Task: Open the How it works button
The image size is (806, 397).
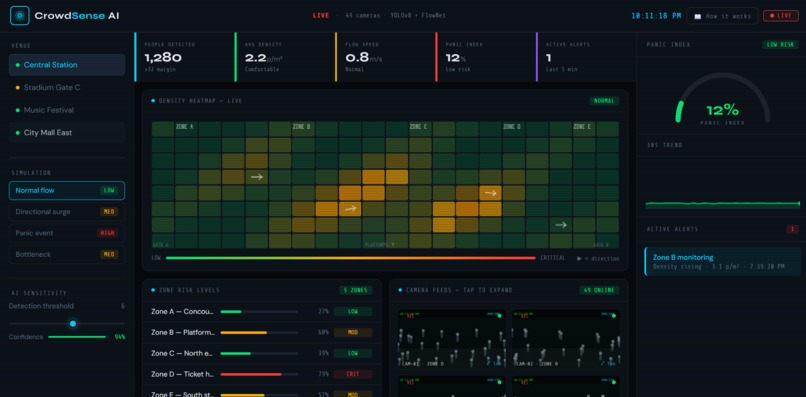Action: point(722,16)
